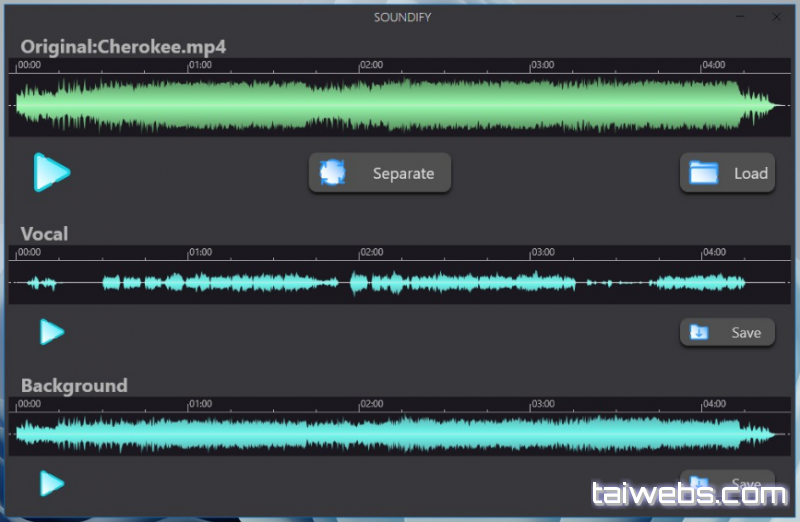Click the Background waveform display
Viewport: 800px width, 522px height.
399,434
